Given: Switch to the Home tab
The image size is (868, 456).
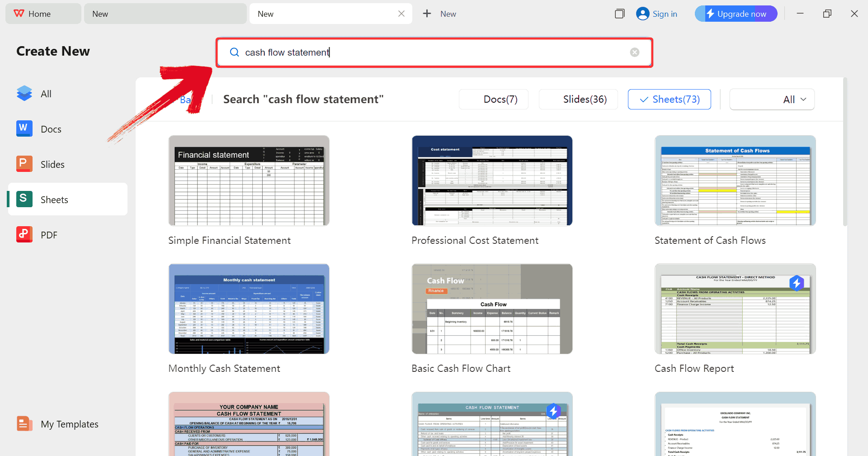Looking at the screenshot, I should pos(43,14).
